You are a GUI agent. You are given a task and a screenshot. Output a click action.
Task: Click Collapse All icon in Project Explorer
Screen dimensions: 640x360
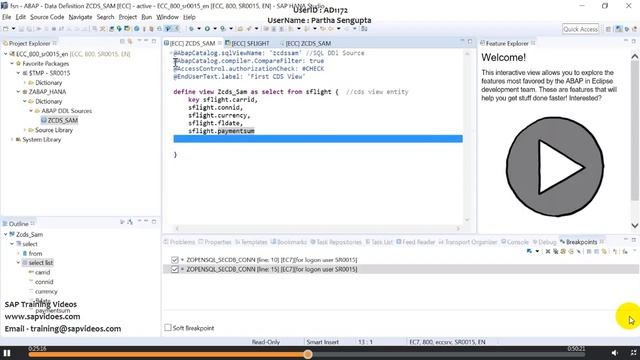pyautogui.click(x=122, y=41)
